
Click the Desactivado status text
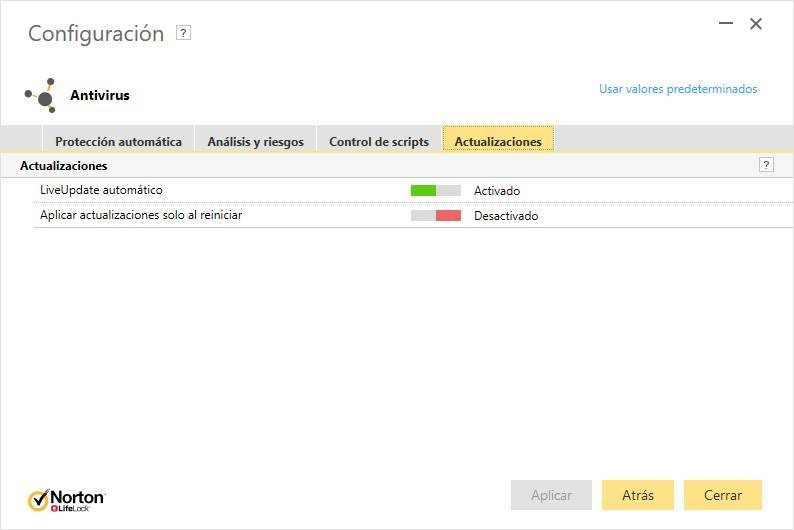pos(506,216)
